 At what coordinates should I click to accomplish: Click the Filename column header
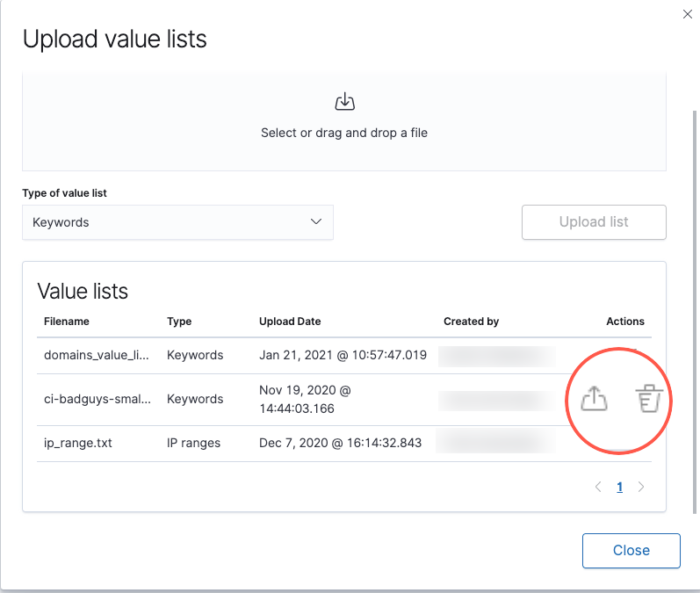coord(67,322)
